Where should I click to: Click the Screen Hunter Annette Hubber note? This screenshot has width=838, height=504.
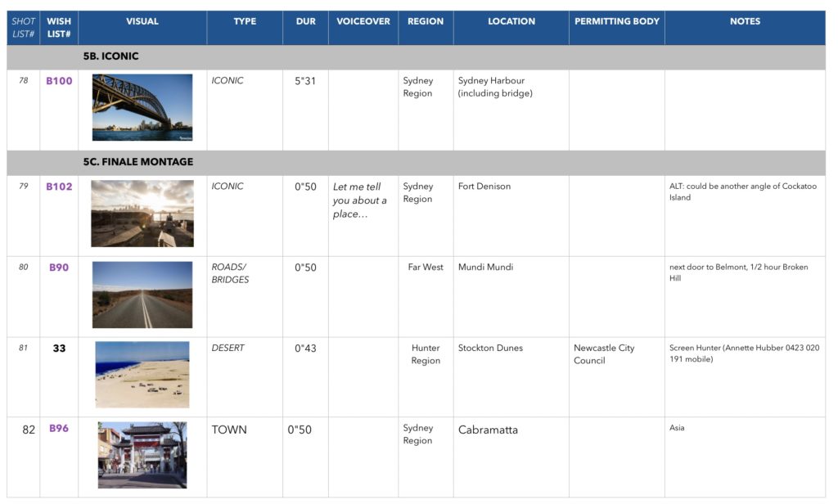pos(744,353)
